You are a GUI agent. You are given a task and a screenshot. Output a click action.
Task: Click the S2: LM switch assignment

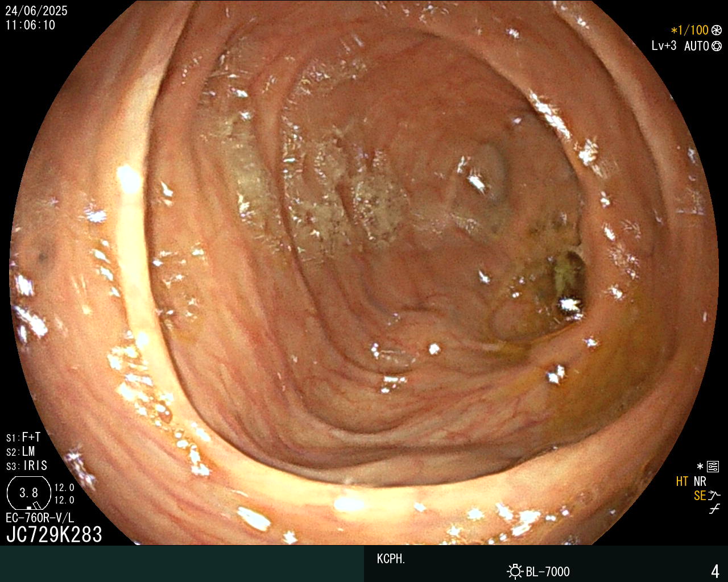pyautogui.click(x=20, y=451)
